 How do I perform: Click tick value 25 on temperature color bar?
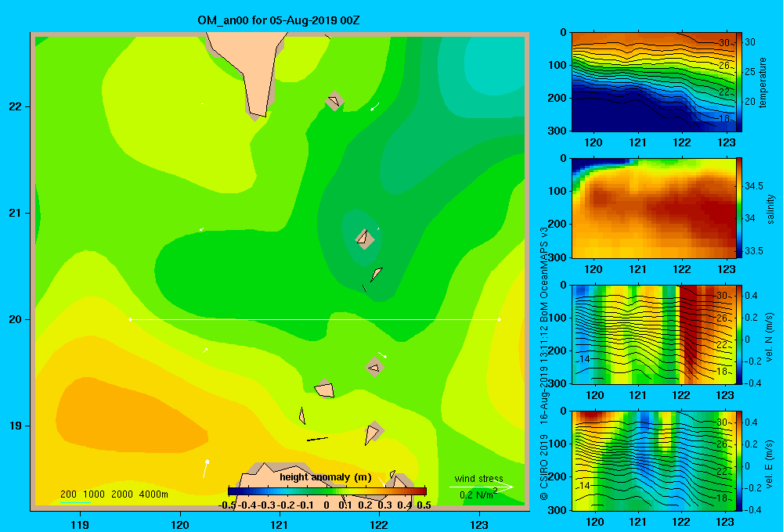pyautogui.click(x=750, y=72)
